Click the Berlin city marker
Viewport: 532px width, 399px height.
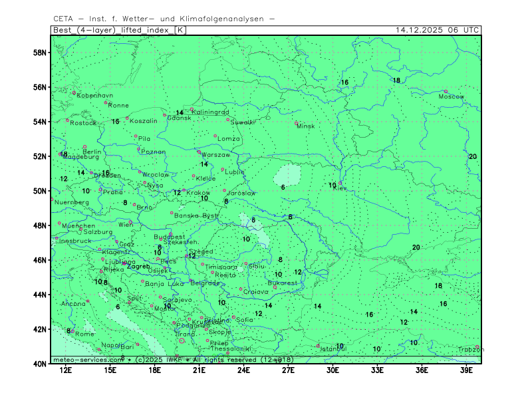coord(84,147)
